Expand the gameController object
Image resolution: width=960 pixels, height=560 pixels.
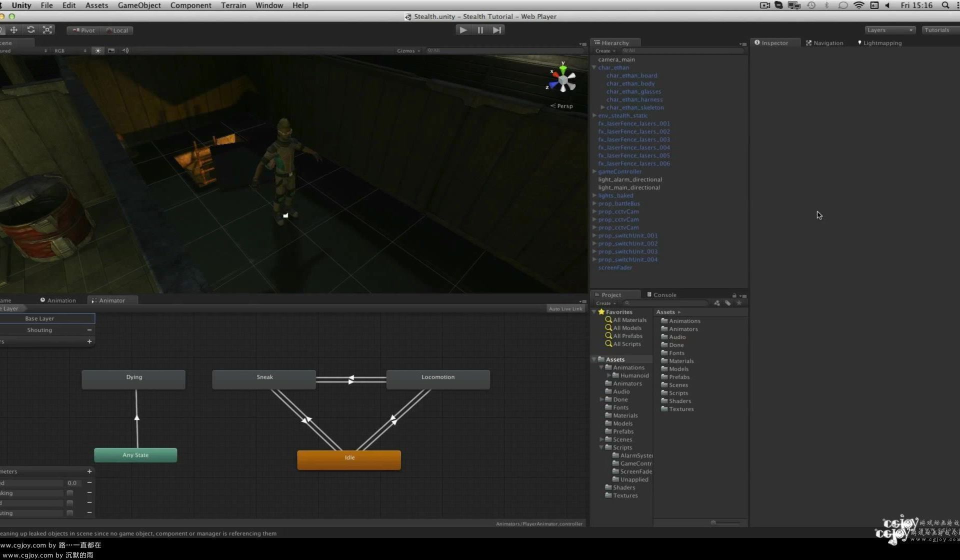(x=594, y=171)
